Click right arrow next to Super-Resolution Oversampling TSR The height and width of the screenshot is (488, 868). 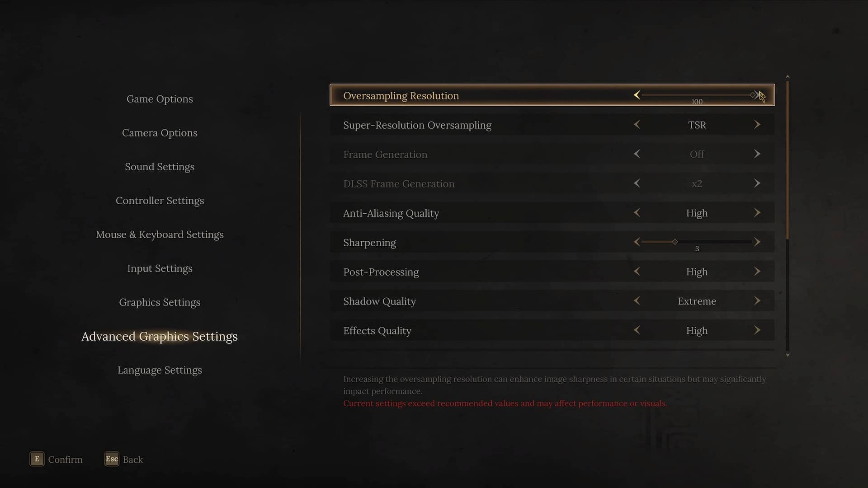click(757, 124)
